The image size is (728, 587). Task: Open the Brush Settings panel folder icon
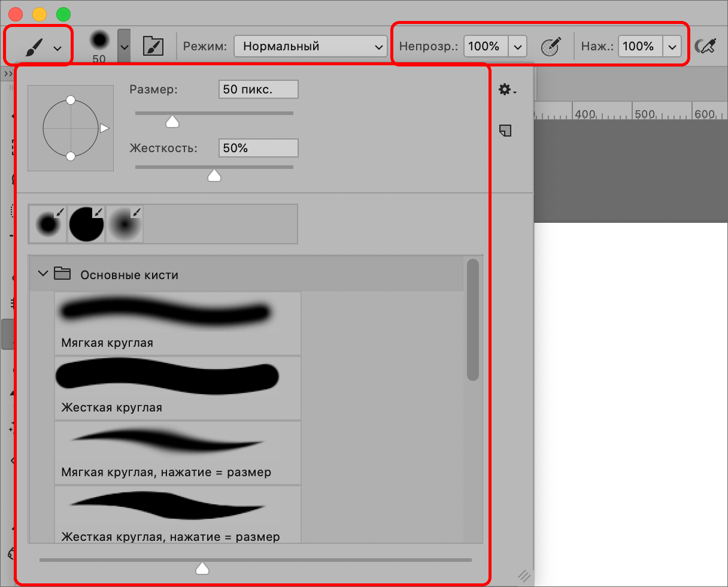[153, 46]
